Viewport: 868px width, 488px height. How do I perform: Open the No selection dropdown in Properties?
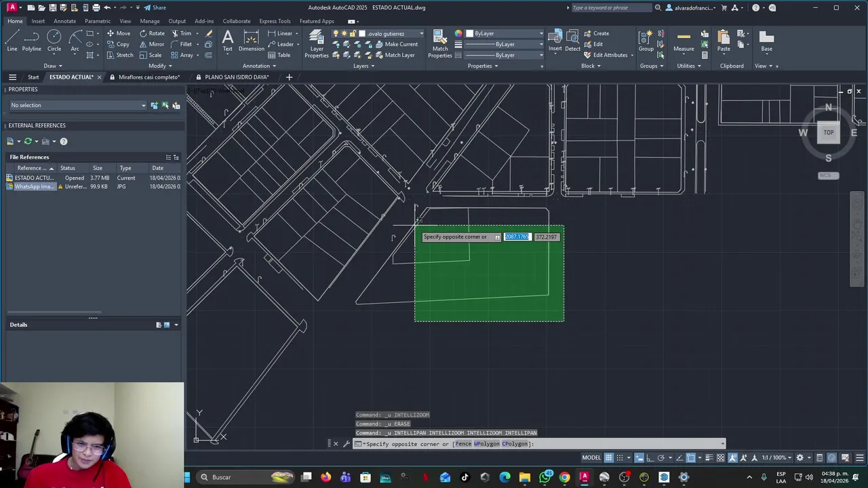(x=78, y=105)
